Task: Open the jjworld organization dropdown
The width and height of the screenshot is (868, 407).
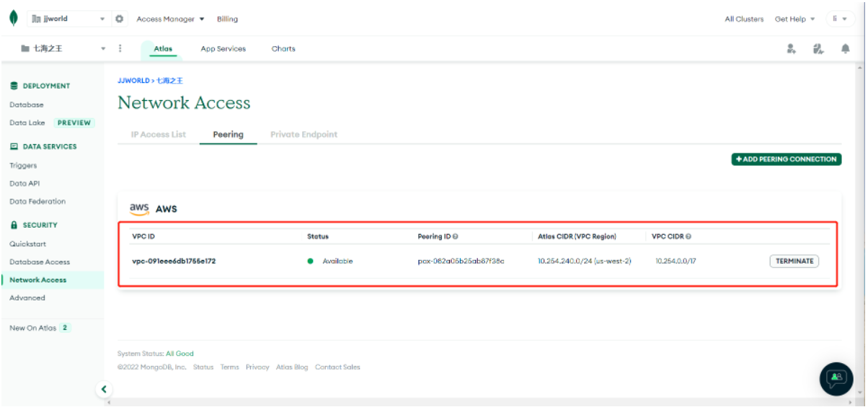Action: pyautogui.click(x=68, y=19)
